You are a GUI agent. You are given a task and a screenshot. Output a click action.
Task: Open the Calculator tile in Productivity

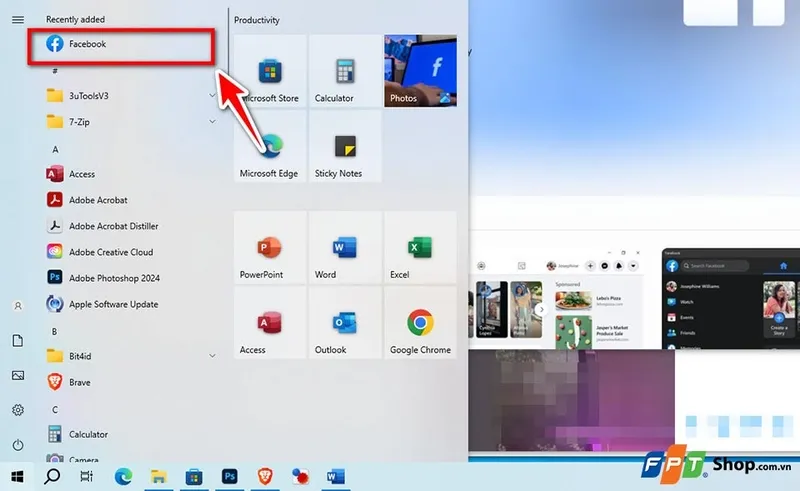click(x=345, y=72)
